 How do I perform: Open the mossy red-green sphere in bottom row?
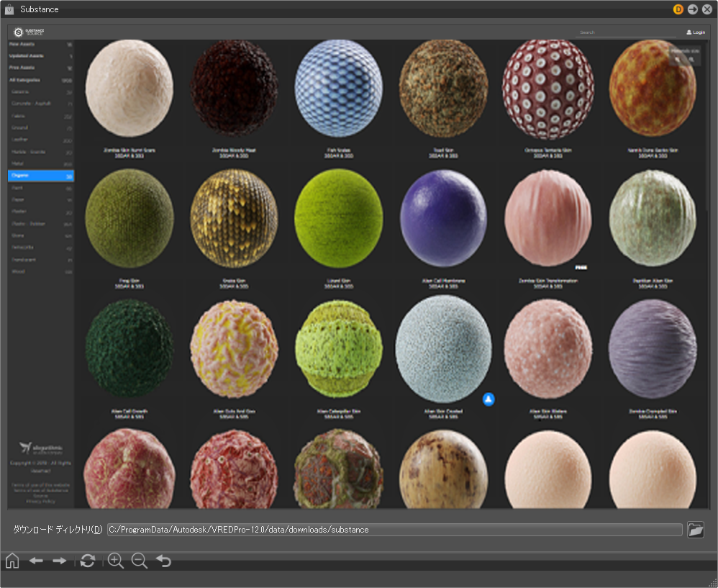pyautogui.click(x=339, y=469)
